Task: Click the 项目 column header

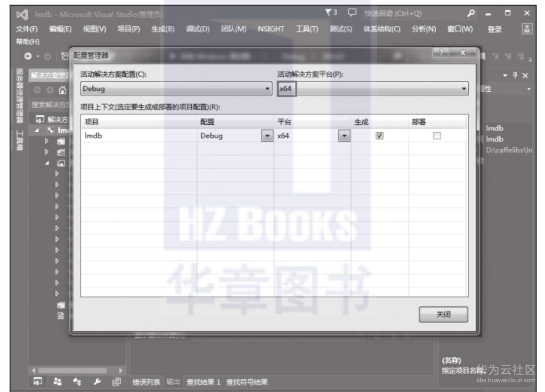Action: pyautogui.click(x=139, y=122)
